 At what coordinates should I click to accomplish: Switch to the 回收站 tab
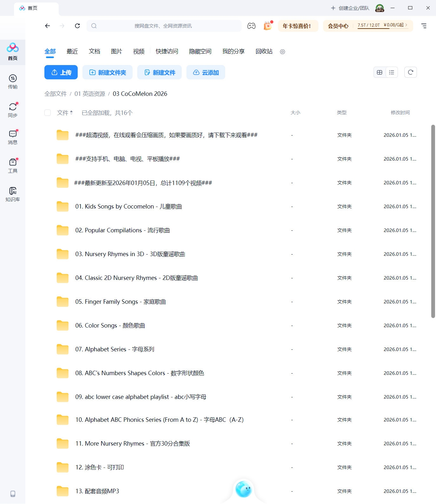tap(264, 51)
